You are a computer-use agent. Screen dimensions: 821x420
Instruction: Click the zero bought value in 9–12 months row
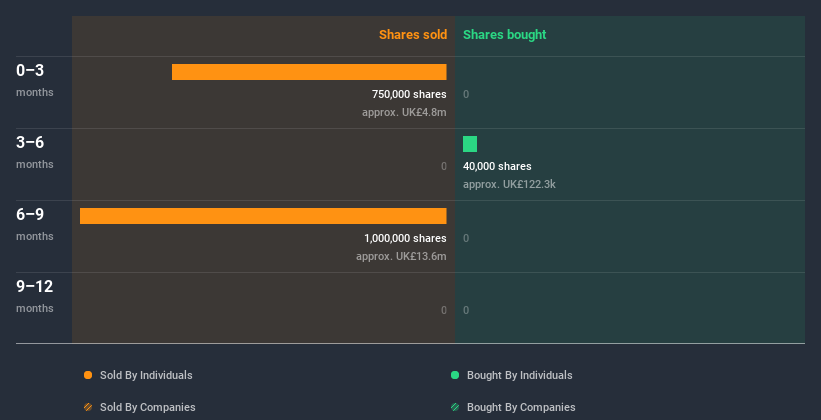tap(466, 310)
